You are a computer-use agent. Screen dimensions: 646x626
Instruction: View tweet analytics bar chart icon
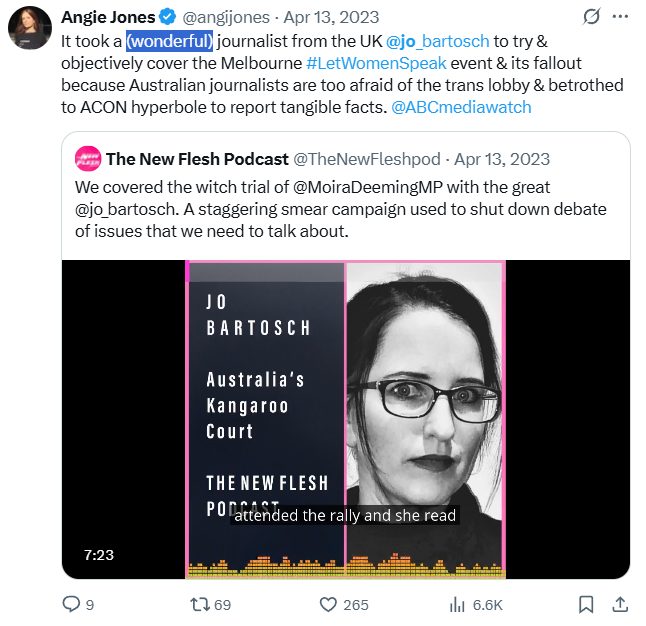click(458, 604)
